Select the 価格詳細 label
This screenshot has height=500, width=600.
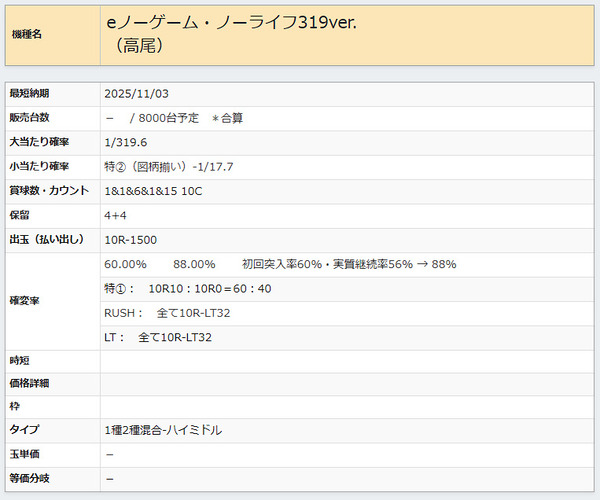(29, 383)
